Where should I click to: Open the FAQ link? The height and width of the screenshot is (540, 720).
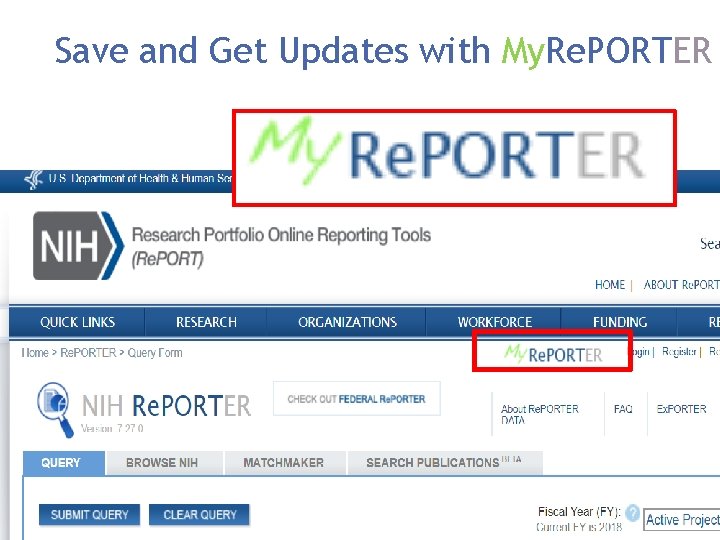click(x=623, y=409)
